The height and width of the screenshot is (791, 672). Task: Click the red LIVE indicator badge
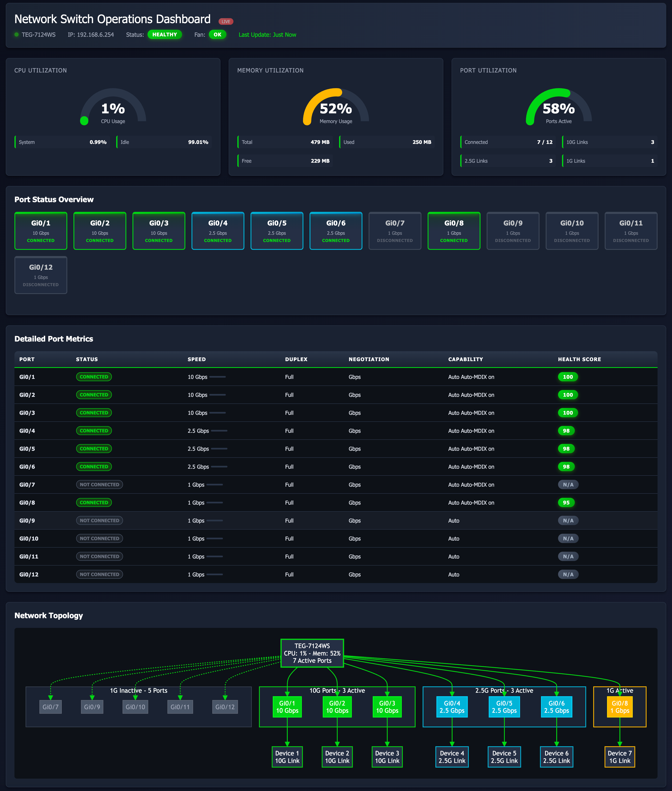pyautogui.click(x=226, y=22)
